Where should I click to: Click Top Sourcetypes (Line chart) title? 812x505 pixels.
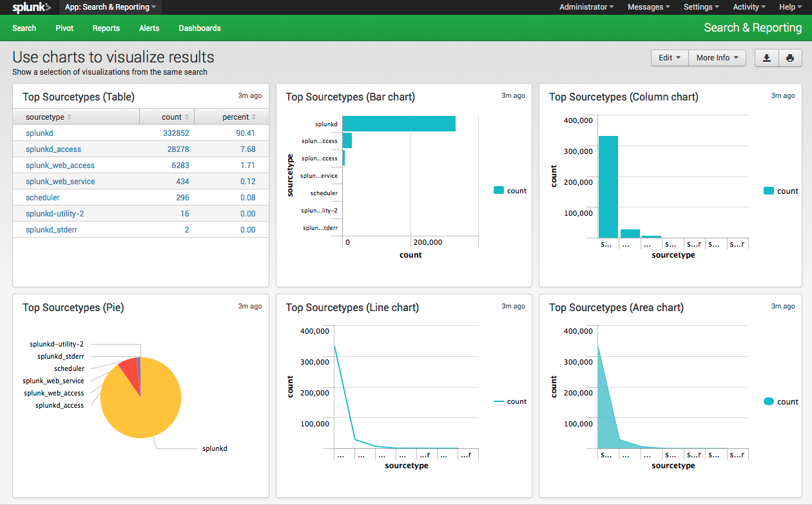point(353,308)
